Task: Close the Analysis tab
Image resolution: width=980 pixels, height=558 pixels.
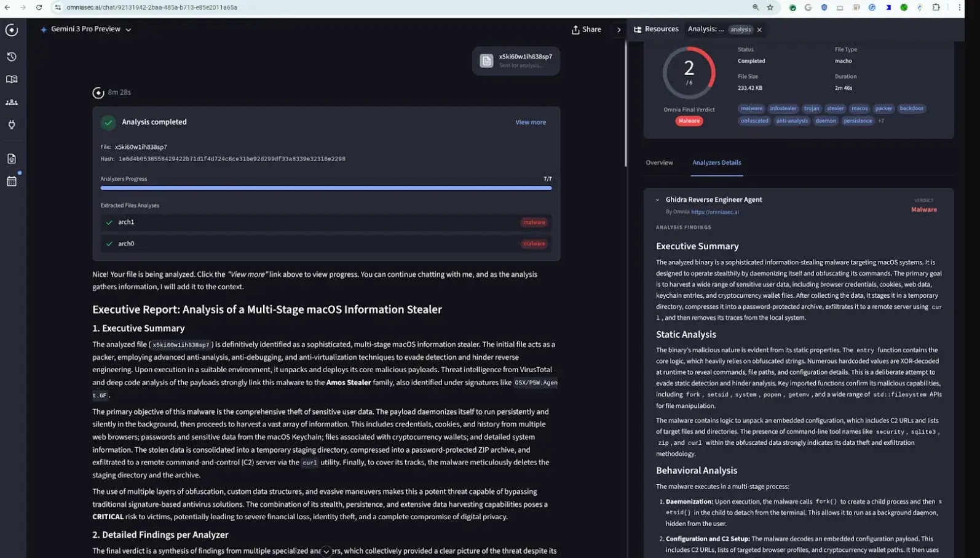Action: coord(759,30)
